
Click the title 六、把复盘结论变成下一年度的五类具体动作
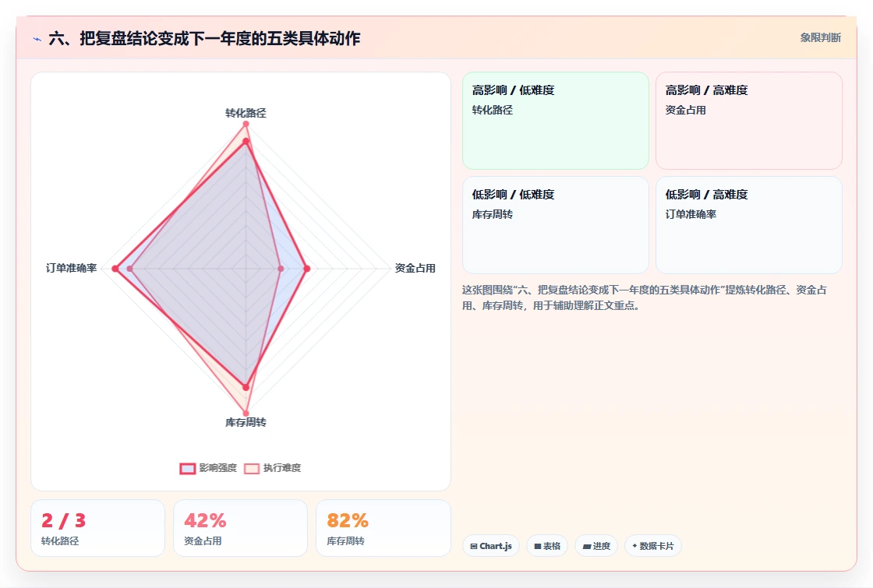(204, 38)
